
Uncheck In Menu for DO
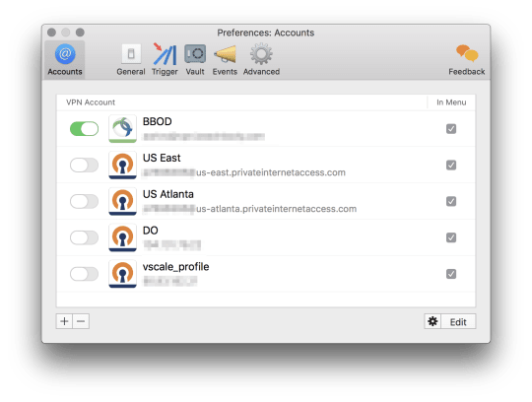(451, 237)
